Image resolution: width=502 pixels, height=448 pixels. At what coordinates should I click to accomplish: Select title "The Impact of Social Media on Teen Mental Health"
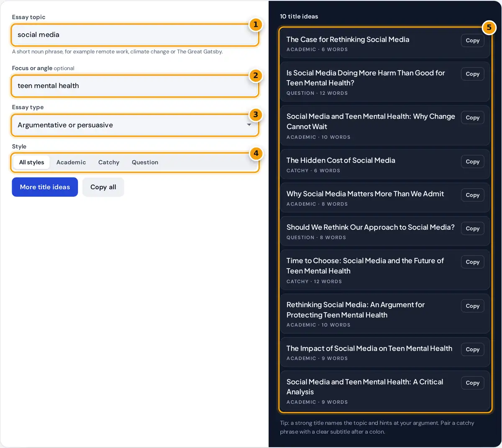tap(369, 349)
